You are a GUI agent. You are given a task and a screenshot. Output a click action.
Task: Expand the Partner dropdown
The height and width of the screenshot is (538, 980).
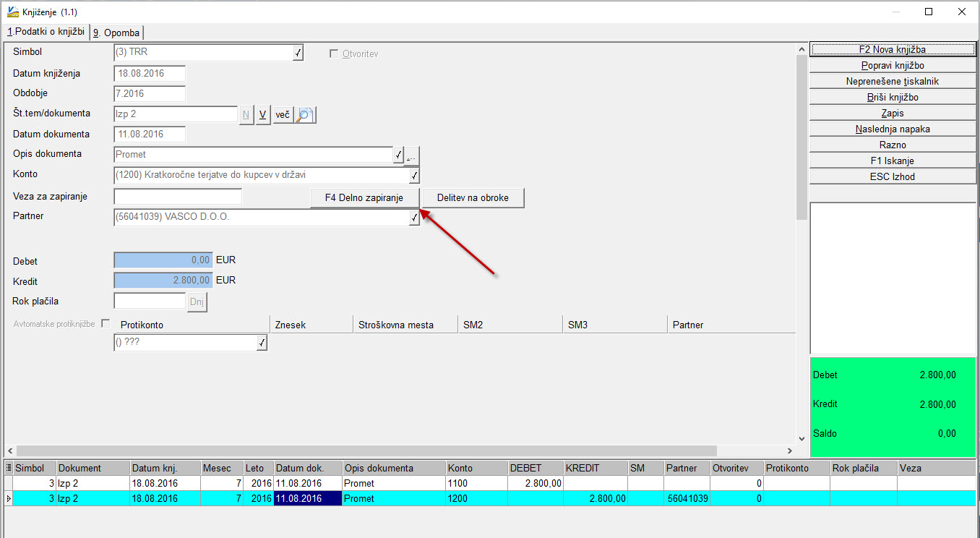click(x=414, y=217)
